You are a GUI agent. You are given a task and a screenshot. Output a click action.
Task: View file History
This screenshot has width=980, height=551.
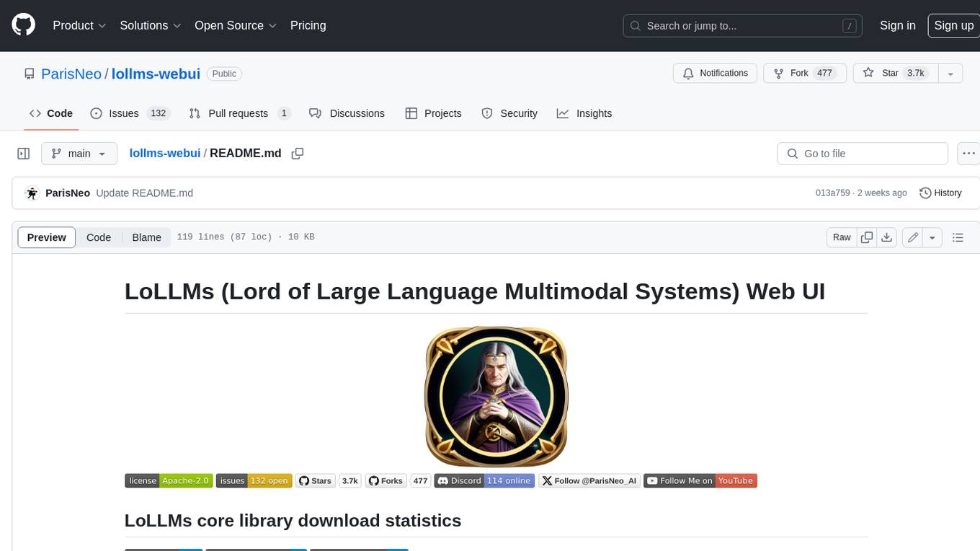[x=940, y=193]
